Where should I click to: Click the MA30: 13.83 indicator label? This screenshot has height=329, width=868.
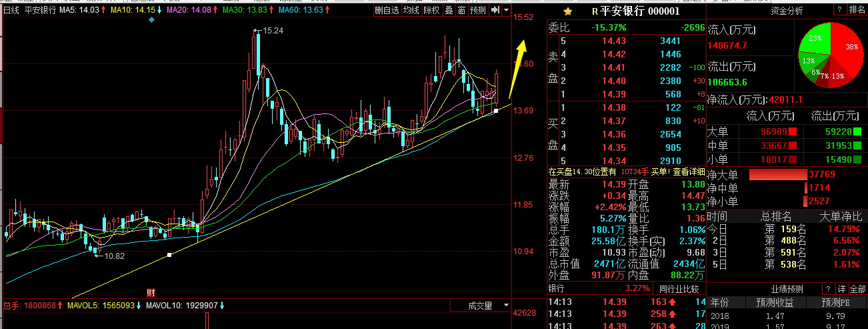coord(249,11)
